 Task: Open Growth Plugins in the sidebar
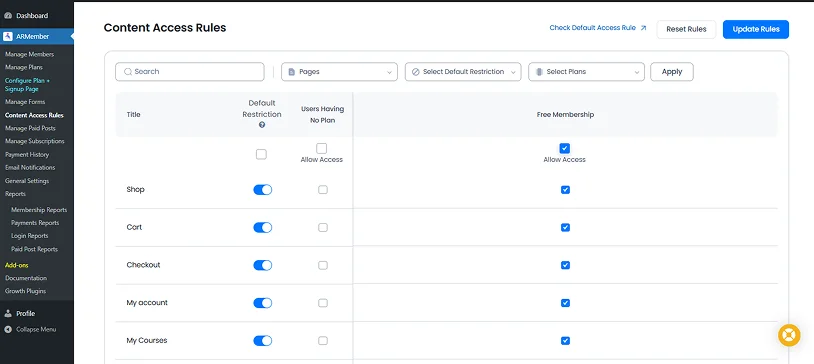(x=25, y=291)
